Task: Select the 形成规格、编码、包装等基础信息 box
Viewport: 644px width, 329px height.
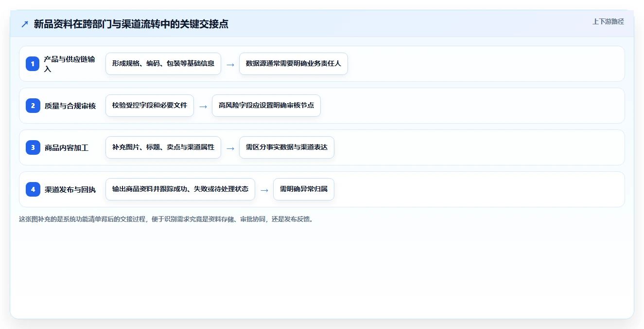Action: coord(163,64)
